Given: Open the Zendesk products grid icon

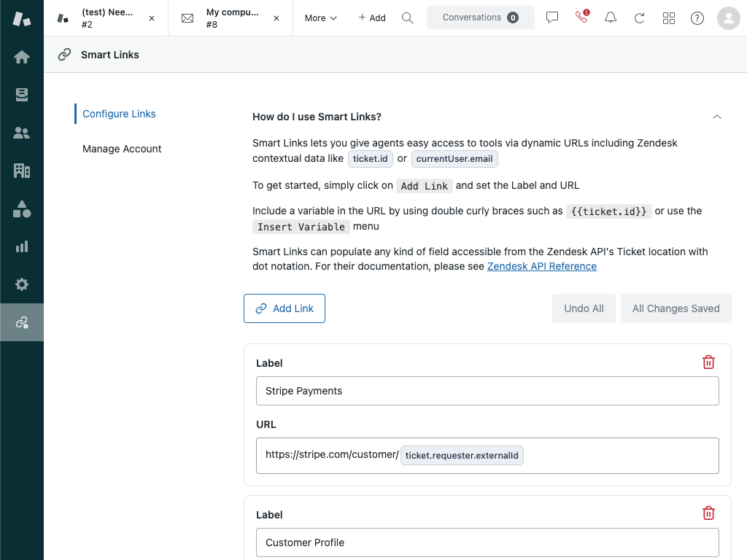Looking at the screenshot, I should [x=669, y=17].
